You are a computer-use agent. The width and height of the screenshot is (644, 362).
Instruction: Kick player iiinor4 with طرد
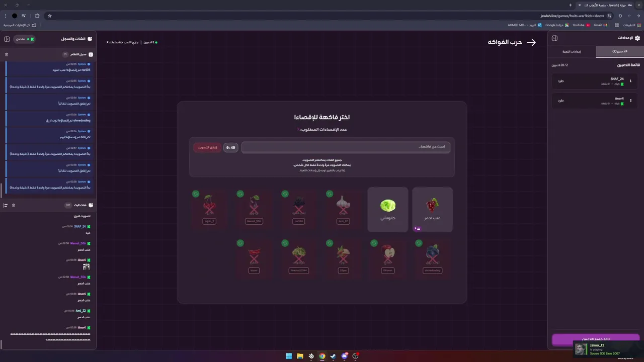tap(560, 101)
